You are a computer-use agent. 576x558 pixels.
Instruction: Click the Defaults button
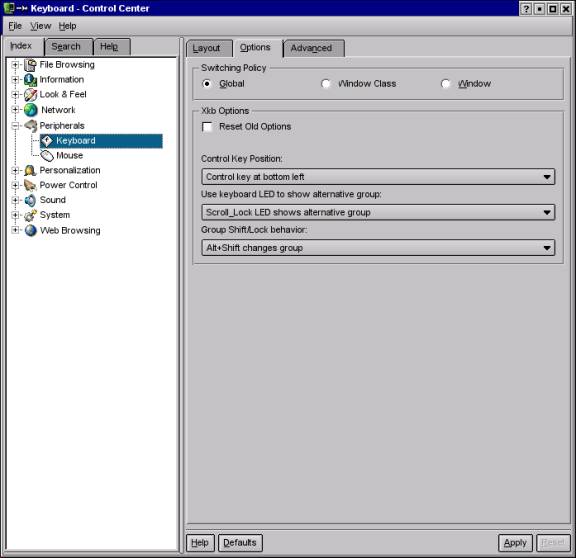(x=240, y=543)
